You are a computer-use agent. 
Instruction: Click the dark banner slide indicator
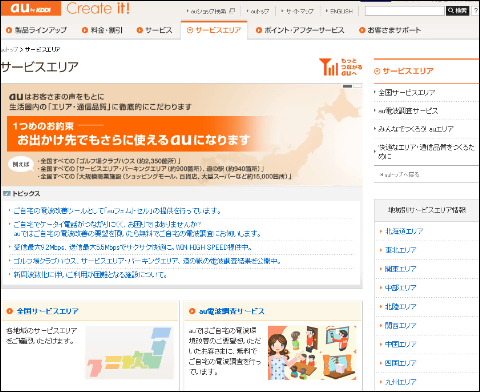tap(347, 86)
